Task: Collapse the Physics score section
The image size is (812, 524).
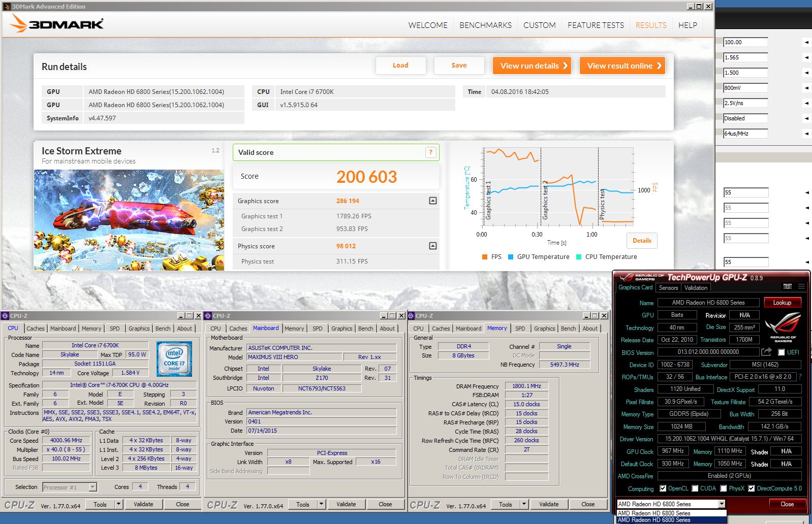Action: tap(432, 246)
